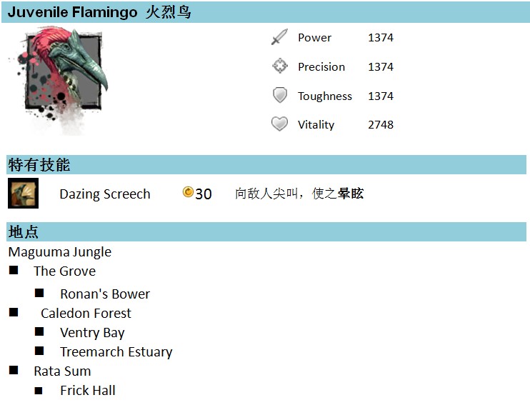Click the recharge coin icon beside 30
The height and width of the screenshot is (420, 530).
188,192
